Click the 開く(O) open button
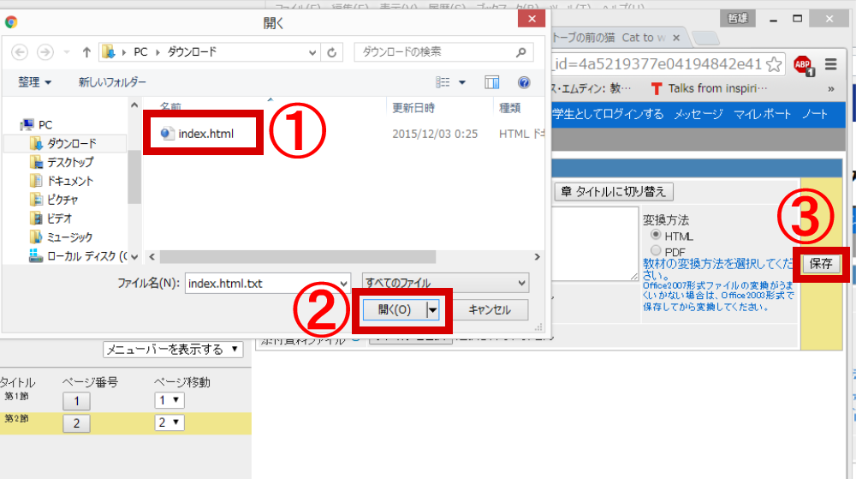Screen dimensions: 868x479 tap(395, 310)
